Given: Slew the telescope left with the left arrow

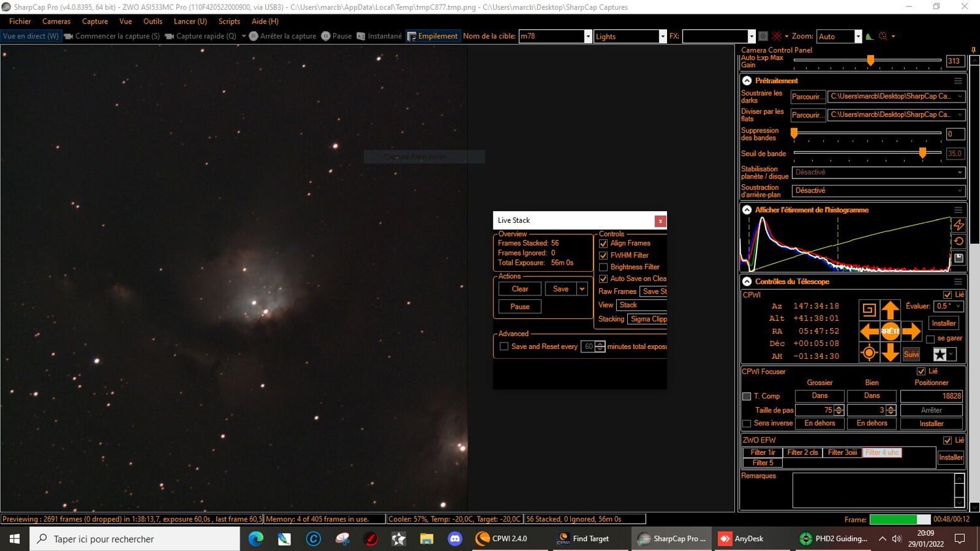Looking at the screenshot, I should pyautogui.click(x=869, y=331).
